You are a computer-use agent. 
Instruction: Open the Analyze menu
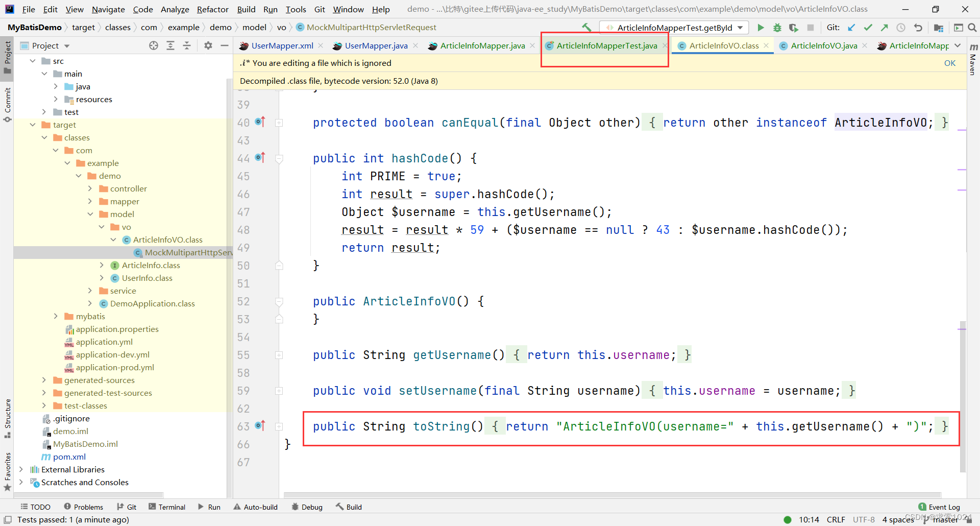tap(175, 9)
